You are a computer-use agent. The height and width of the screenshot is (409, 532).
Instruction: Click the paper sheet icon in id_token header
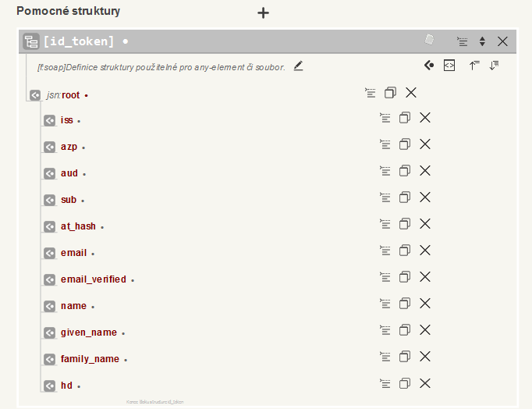point(429,40)
